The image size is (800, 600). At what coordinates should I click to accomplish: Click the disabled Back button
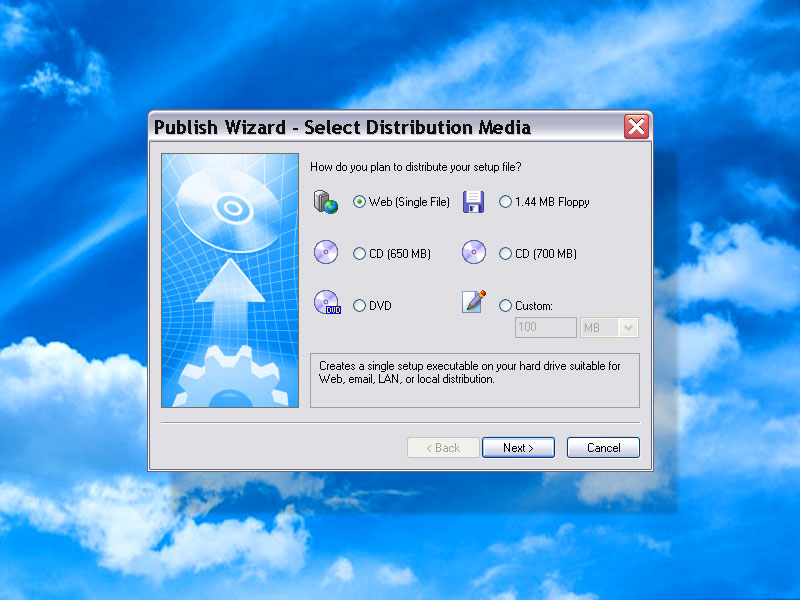pos(443,447)
